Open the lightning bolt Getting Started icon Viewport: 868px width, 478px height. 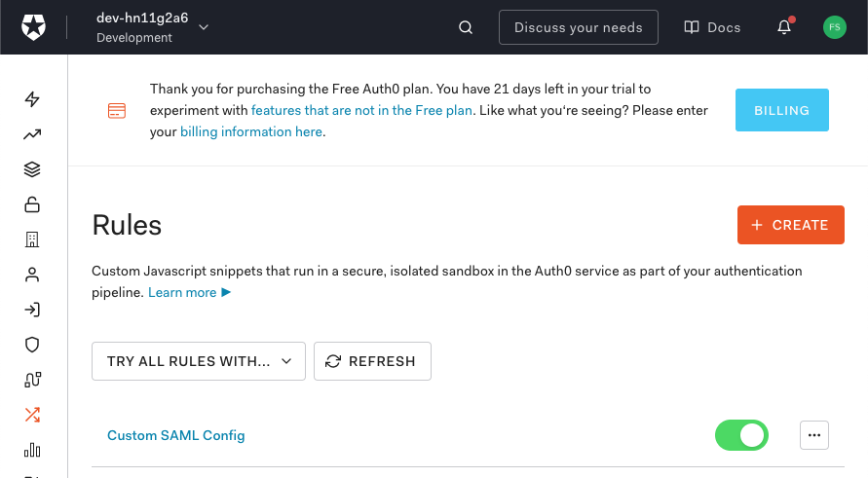click(32, 99)
